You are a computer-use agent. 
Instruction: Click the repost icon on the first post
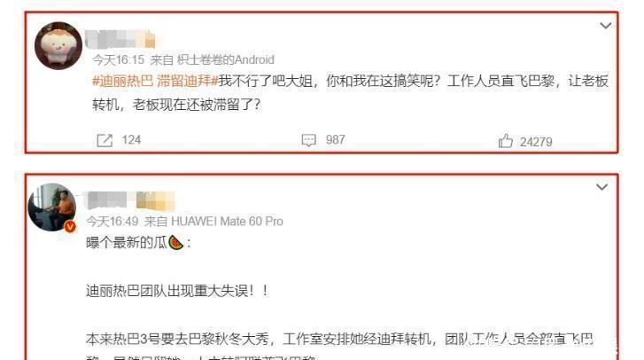click(105, 140)
